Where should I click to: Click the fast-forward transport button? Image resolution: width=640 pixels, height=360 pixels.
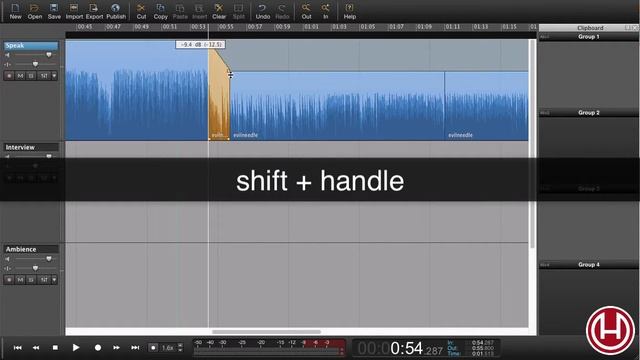click(116, 348)
